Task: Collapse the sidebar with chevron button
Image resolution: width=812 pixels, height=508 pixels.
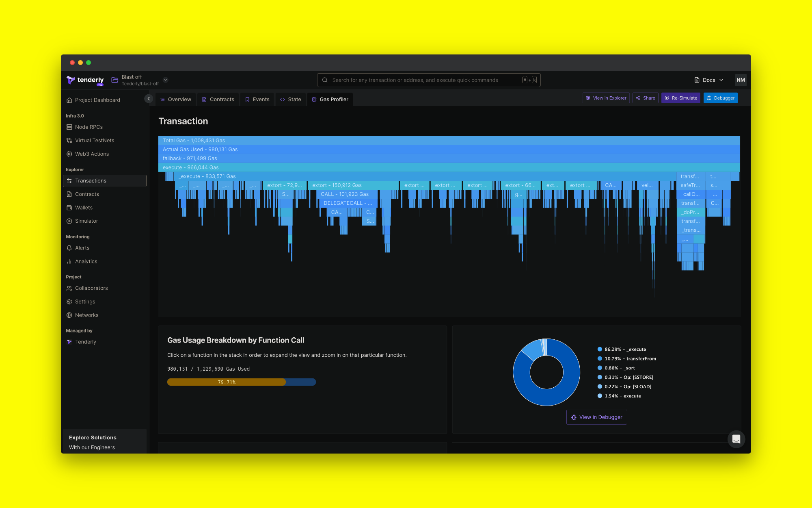Action: [x=149, y=99]
